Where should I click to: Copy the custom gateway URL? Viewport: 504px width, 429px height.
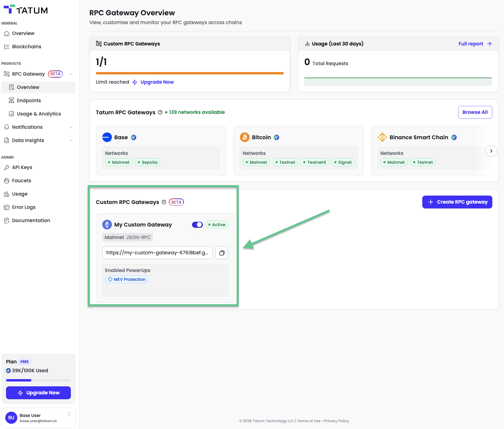point(222,253)
